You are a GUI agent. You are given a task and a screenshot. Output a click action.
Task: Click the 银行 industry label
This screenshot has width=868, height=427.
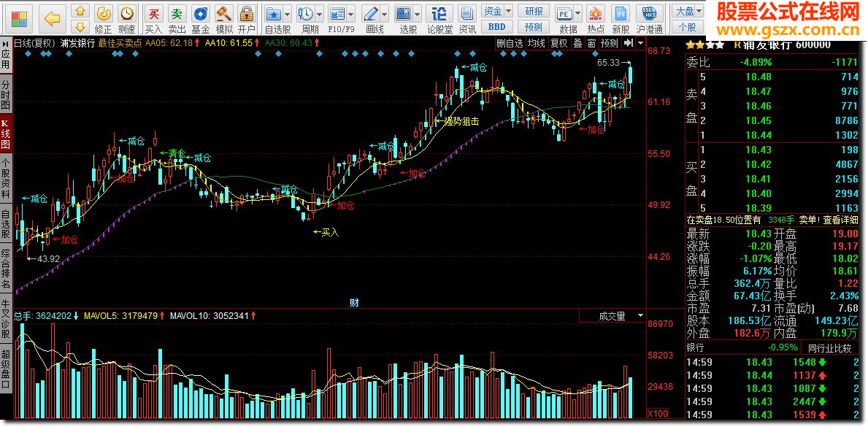[x=695, y=347]
